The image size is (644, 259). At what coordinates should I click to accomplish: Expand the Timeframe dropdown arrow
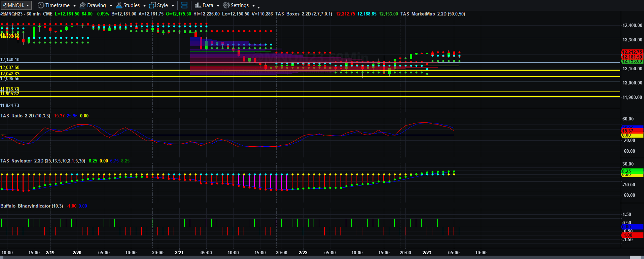74,6
